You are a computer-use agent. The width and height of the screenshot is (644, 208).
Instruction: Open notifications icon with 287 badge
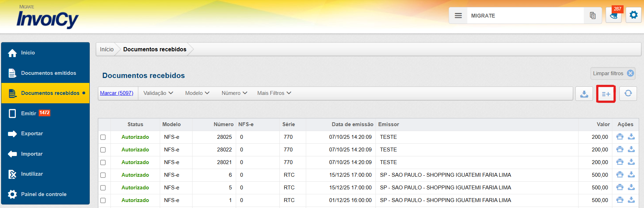coord(613,15)
